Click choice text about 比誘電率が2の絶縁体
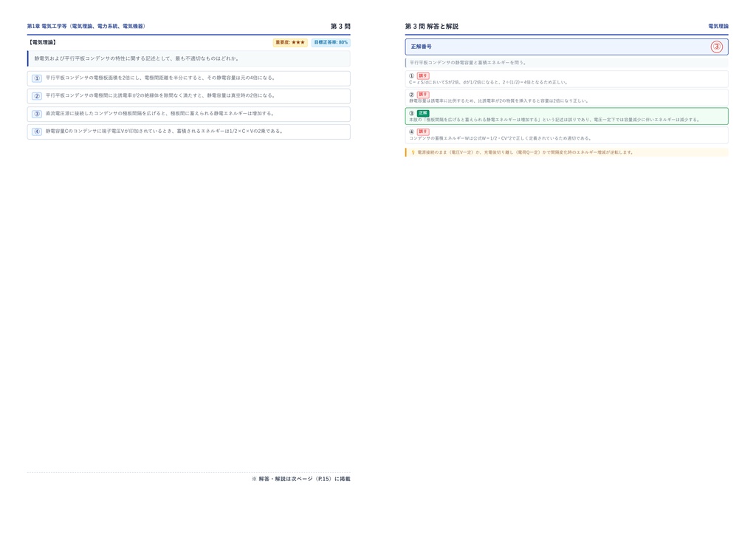Screen dimensions: 756x535 point(160,95)
